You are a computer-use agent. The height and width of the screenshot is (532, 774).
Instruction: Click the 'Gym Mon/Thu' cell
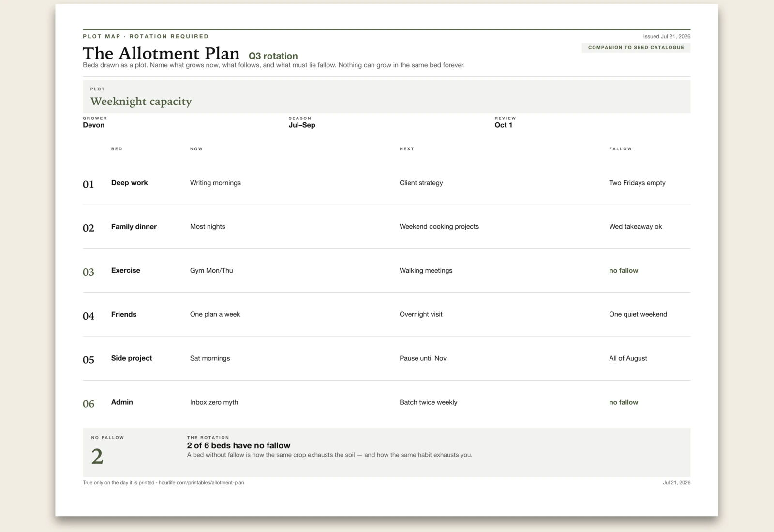point(211,270)
